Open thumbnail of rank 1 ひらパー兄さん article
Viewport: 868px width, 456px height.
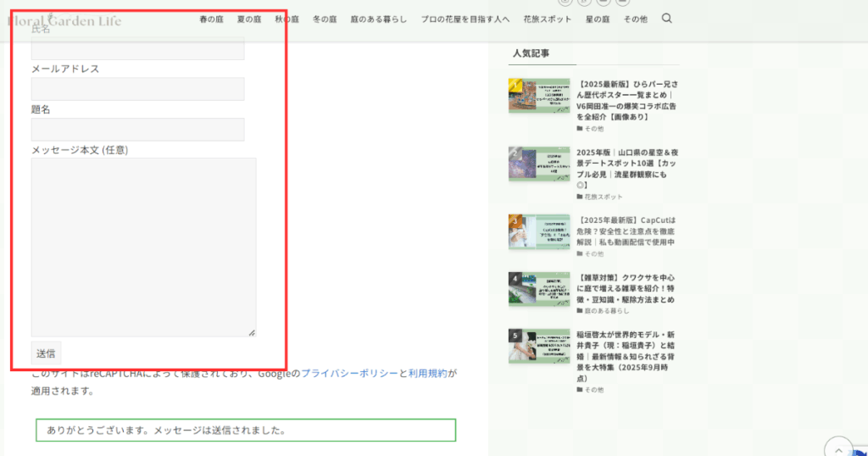539,95
